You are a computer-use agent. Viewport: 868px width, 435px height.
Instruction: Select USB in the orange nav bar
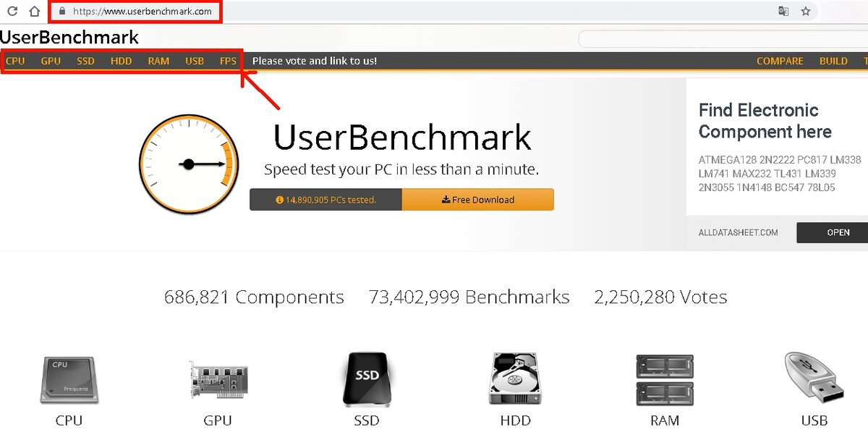pyautogui.click(x=195, y=61)
